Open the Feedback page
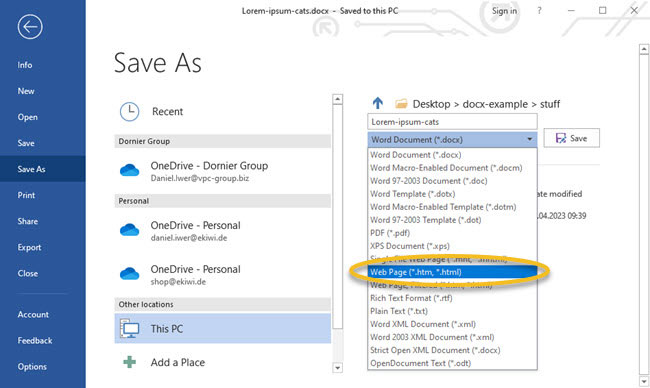This screenshot has width=650, height=388. (35, 341)
